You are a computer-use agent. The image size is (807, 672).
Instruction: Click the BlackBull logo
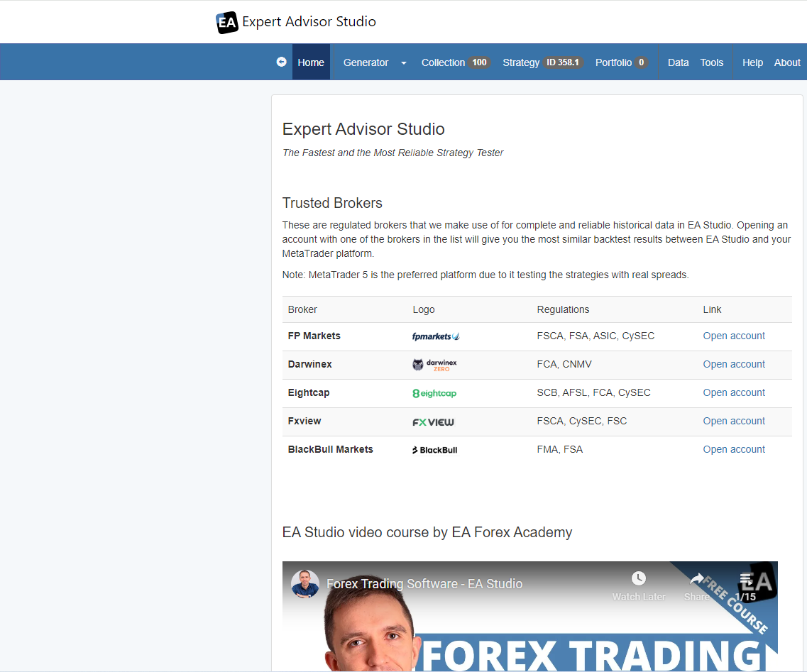(434, 450)
